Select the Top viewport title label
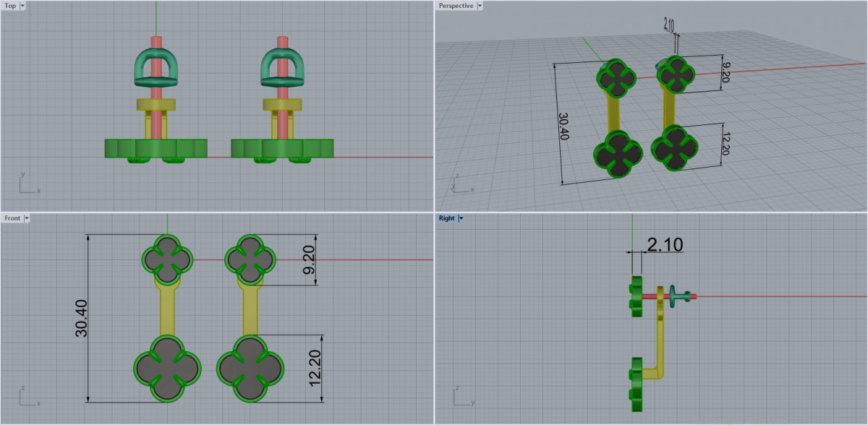The image size is (868, 425). pos(10,5)
